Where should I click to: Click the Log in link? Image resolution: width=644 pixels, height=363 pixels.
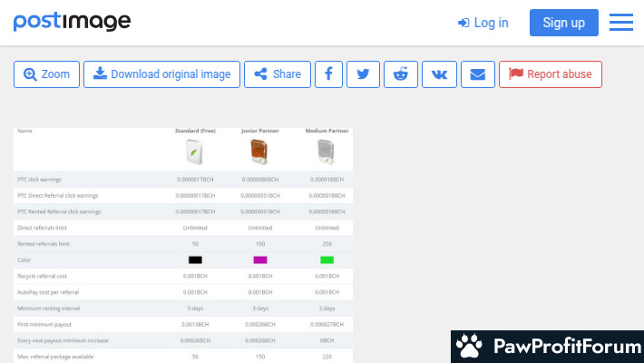click(x=483, y=23)
